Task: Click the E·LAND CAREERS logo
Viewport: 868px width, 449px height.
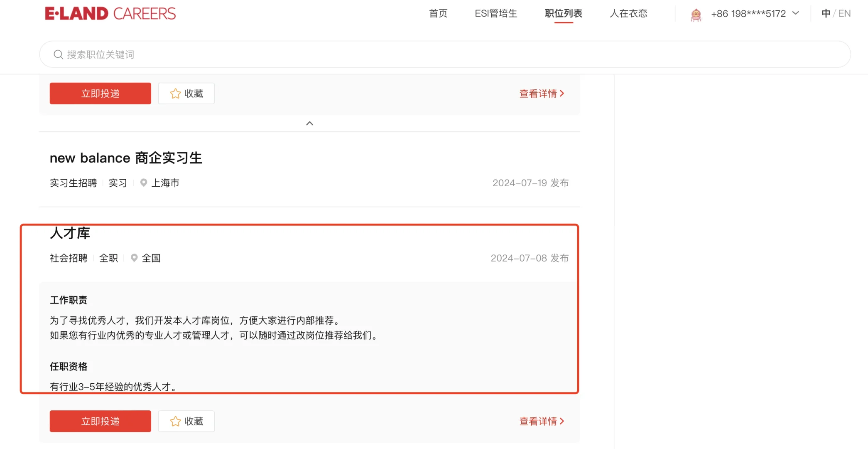Action: [110, 14]
